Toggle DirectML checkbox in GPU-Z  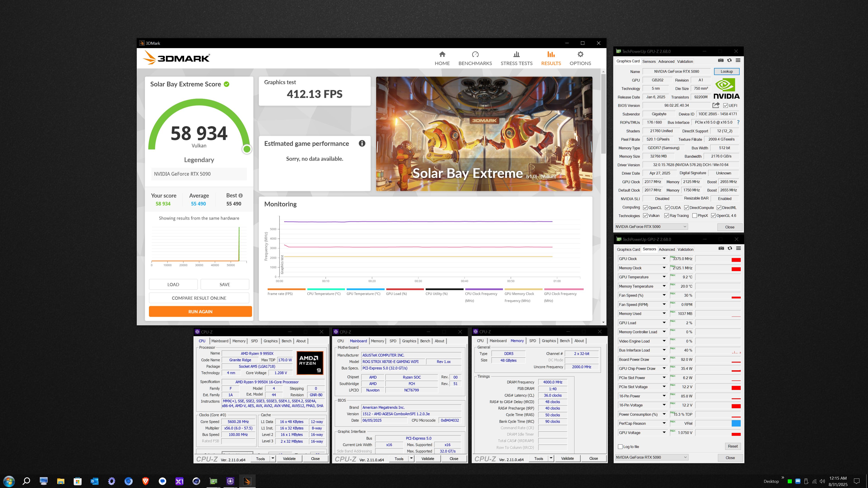[x=719, y=207]
